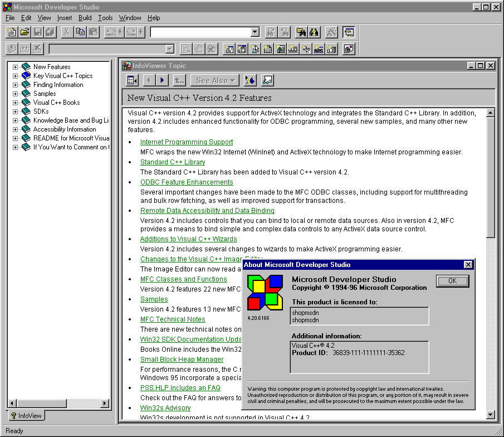Go to next topic with right arrow
The width and height of the screenshot is (504, 437).
click(x=162, y=80)
